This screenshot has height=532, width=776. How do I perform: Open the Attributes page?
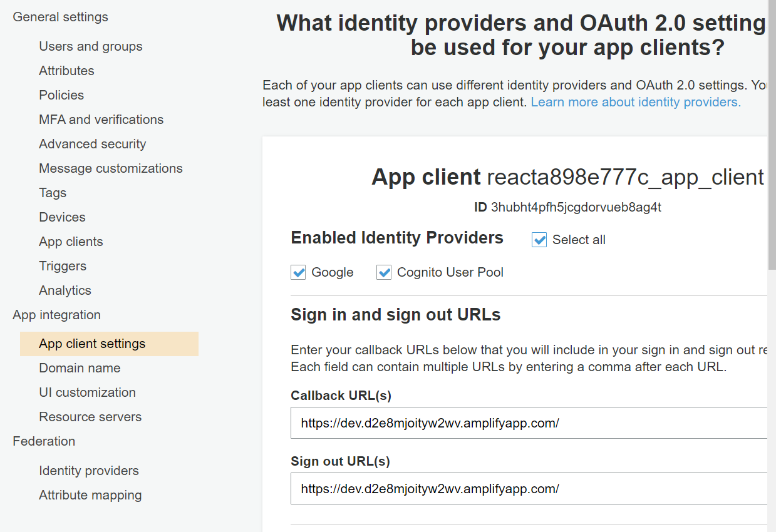tap(66, 71)
